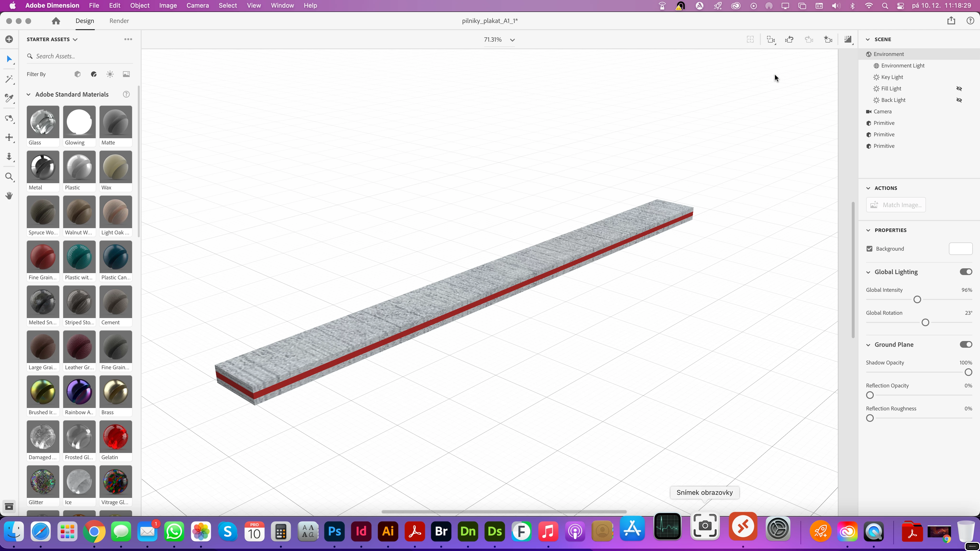The height and width of the screenshot is (551, 980).
Task: Click the Zoom tool in left toolbar
Action: 9,177
